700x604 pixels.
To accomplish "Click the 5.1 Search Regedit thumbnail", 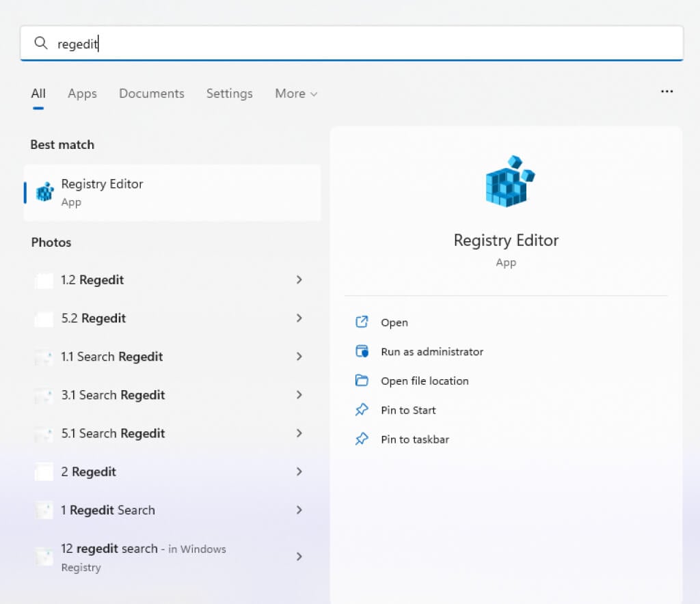I will point(44,435).
